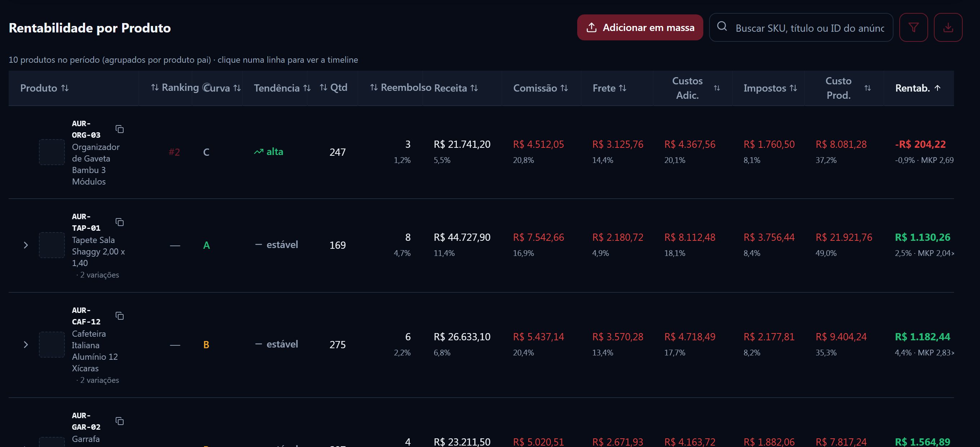Screen dimensions: 980x447
Task: Click commission R$ 4.512,05
Action: pos(538,144)
